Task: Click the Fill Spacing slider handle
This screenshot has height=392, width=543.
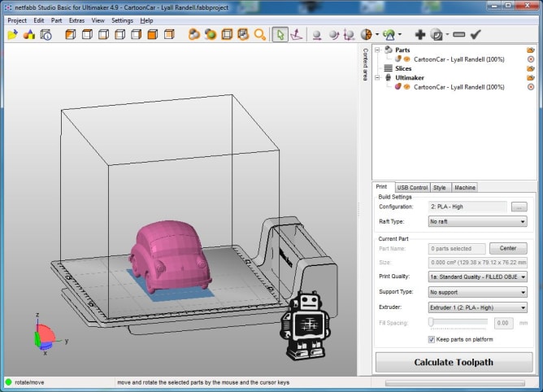Action: [431, 322]
